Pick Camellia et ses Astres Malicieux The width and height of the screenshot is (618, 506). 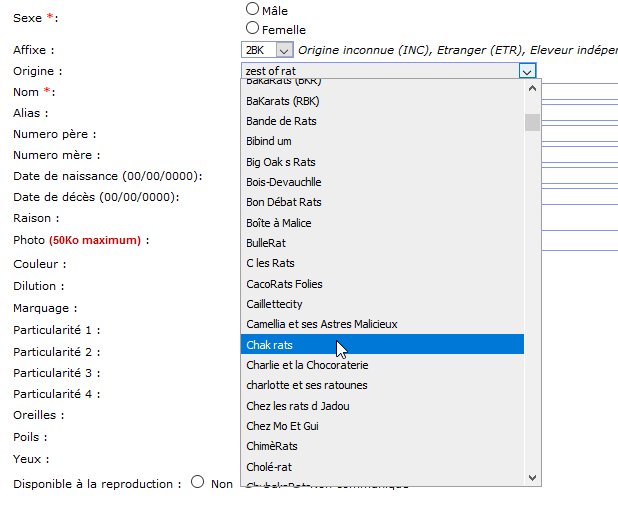point(382,324)
